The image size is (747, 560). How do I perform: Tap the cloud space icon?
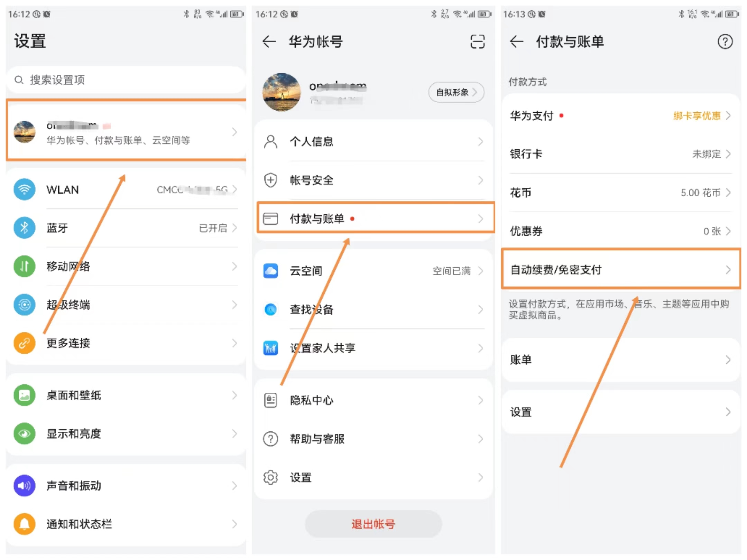(270, 271)
